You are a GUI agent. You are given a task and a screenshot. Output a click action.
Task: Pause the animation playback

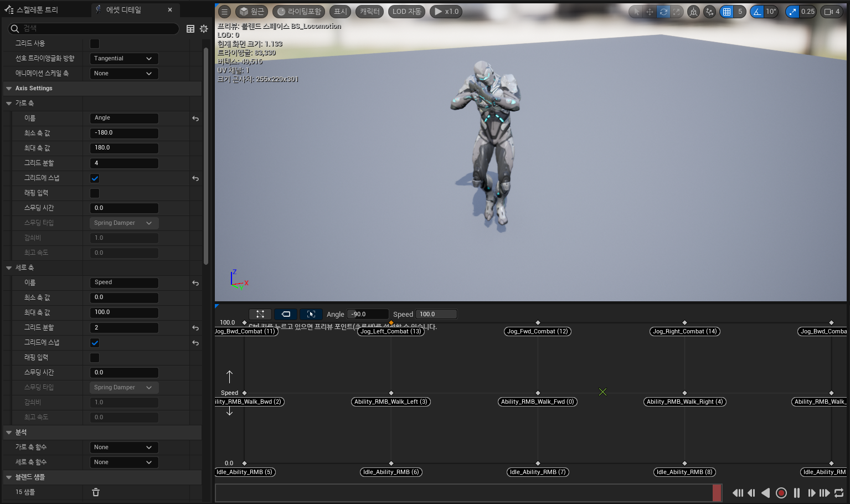click(796, 493)
